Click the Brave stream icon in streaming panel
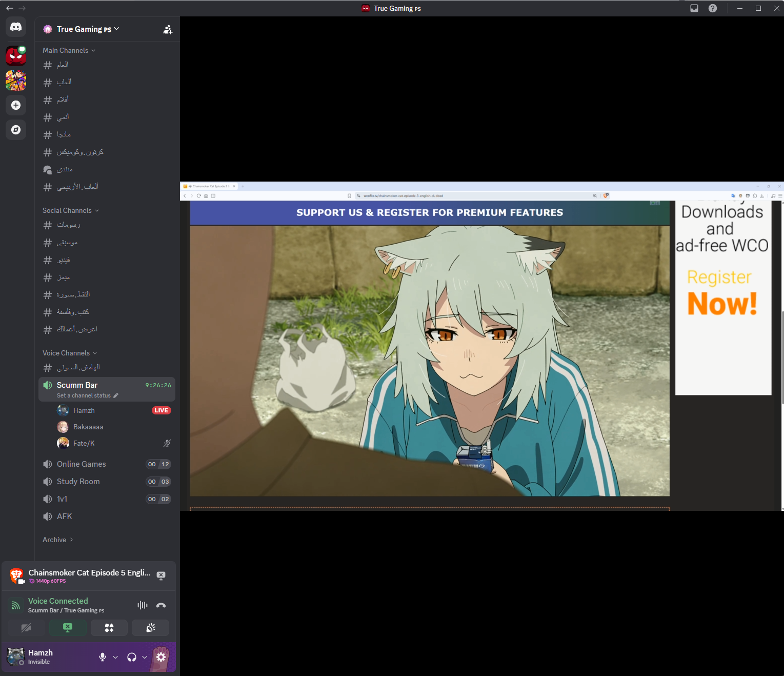 point(16,575)
